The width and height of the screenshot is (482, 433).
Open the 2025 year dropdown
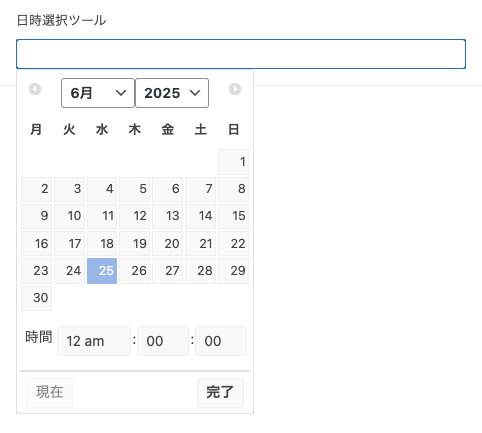(172, 93)
